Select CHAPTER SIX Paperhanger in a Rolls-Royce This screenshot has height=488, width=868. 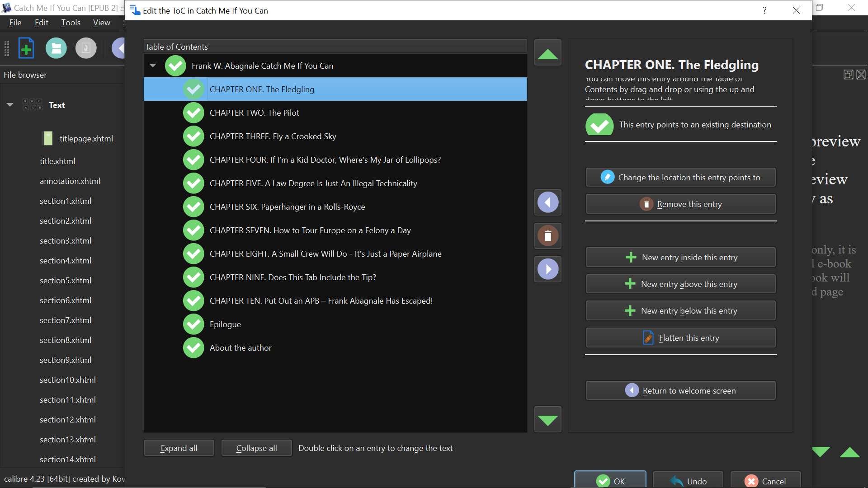[x=287, y=207]
